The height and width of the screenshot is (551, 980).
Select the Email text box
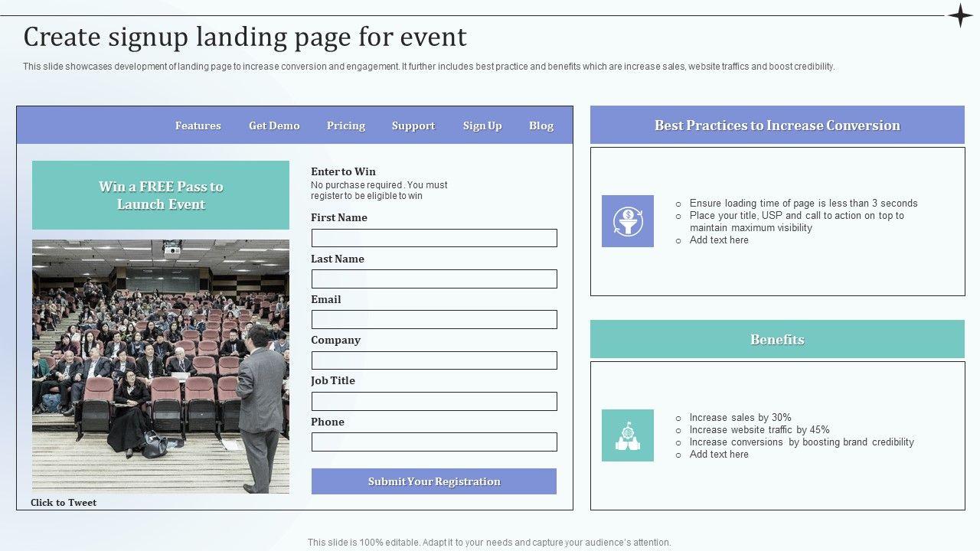tap(434, 319)
